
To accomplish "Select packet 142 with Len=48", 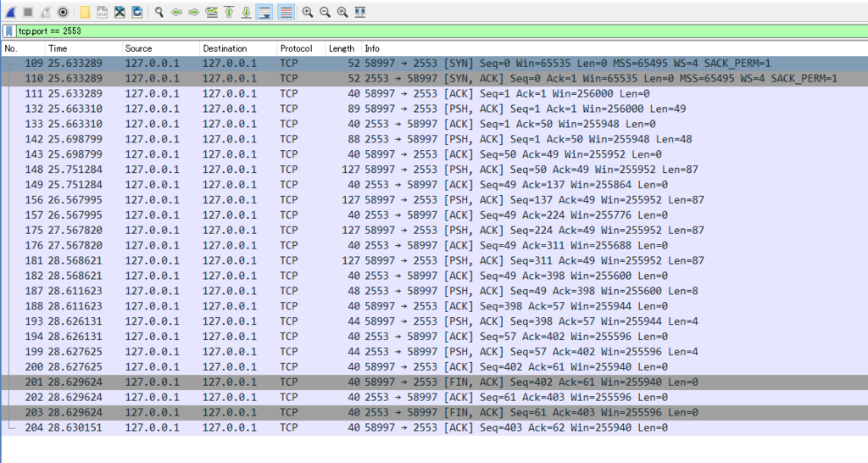I will point(434,139).
